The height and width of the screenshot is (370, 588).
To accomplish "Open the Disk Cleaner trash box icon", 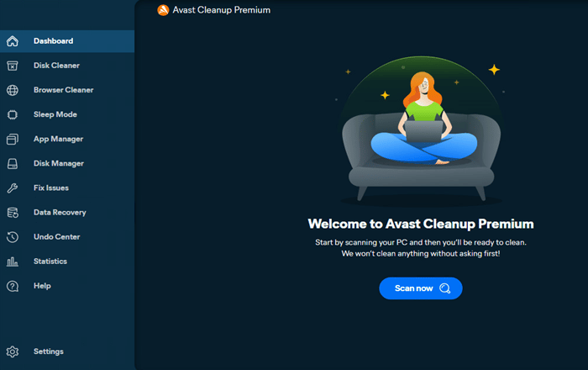I will pyautogui.click(x=13, y=66).
